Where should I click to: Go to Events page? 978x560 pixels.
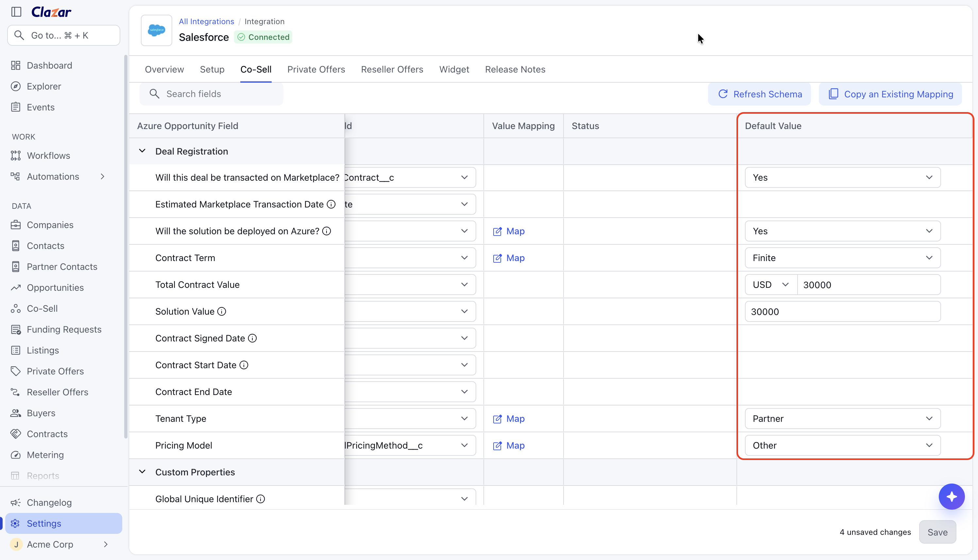41,107
